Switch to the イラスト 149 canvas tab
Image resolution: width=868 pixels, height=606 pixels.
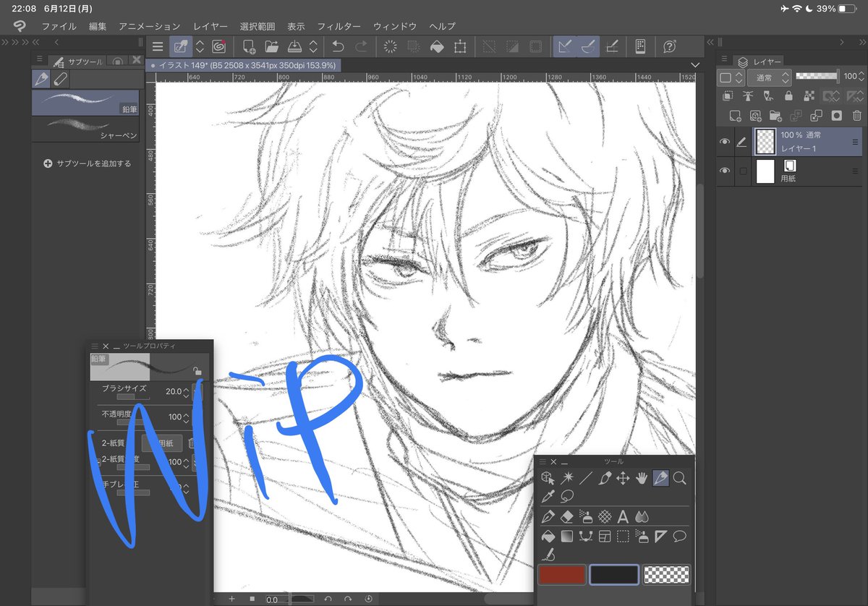tap(242, 65)
